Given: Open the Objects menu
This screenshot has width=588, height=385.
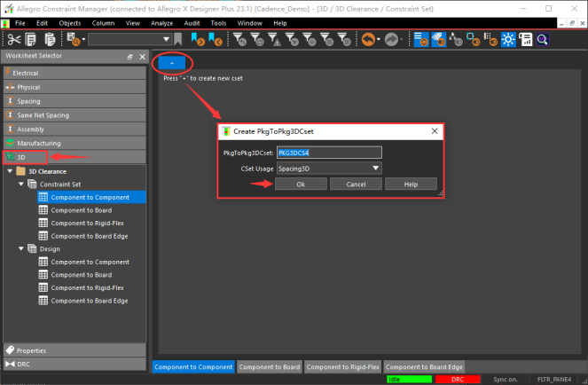Looking at the screenshot, I should tap(70, 23).
